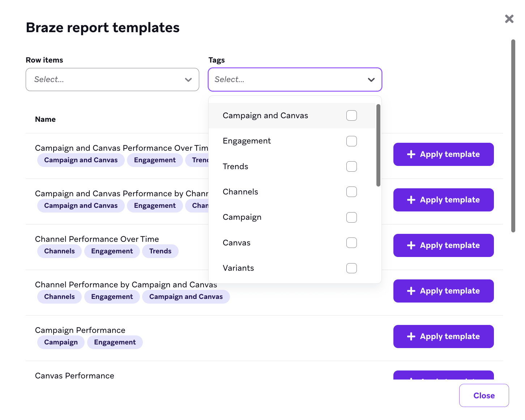Screen dimensions: 525x420
Task: Open the Row items select dropdown
Action: point(112,80)
